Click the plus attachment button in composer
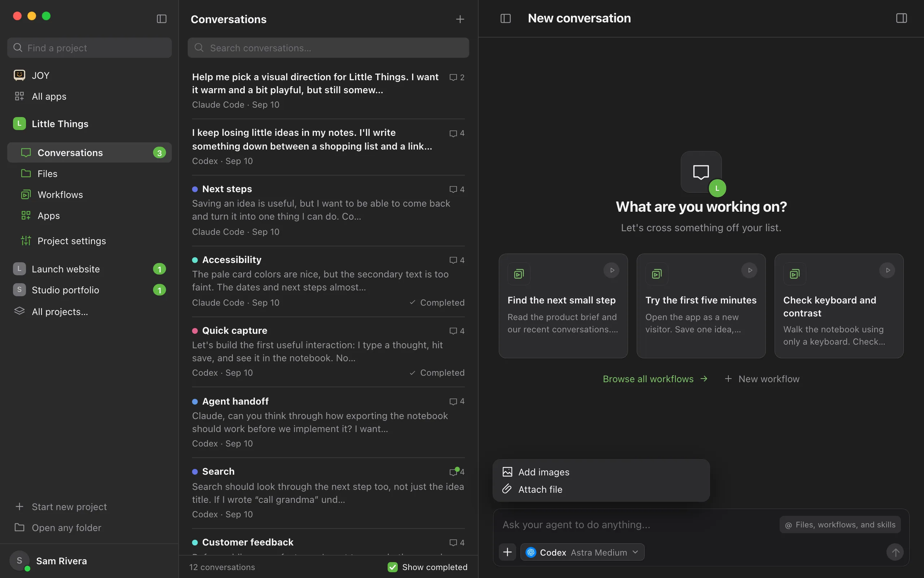 [507, 552]
